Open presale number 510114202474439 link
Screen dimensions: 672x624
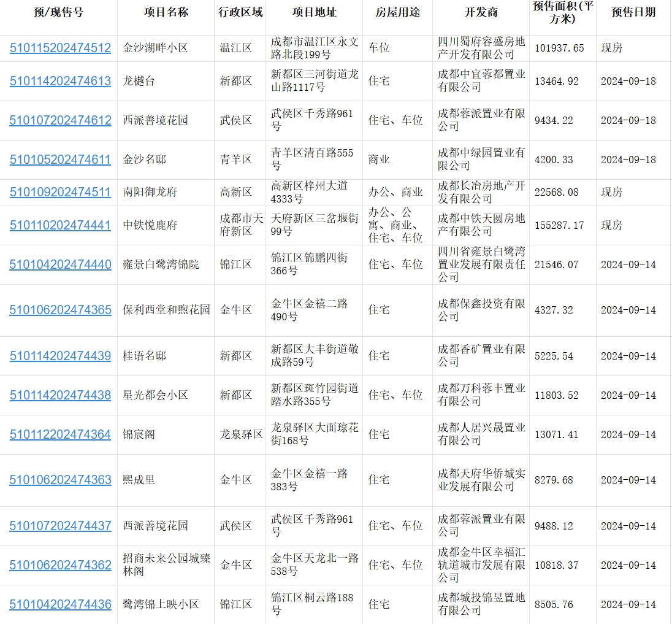point(60,356)
